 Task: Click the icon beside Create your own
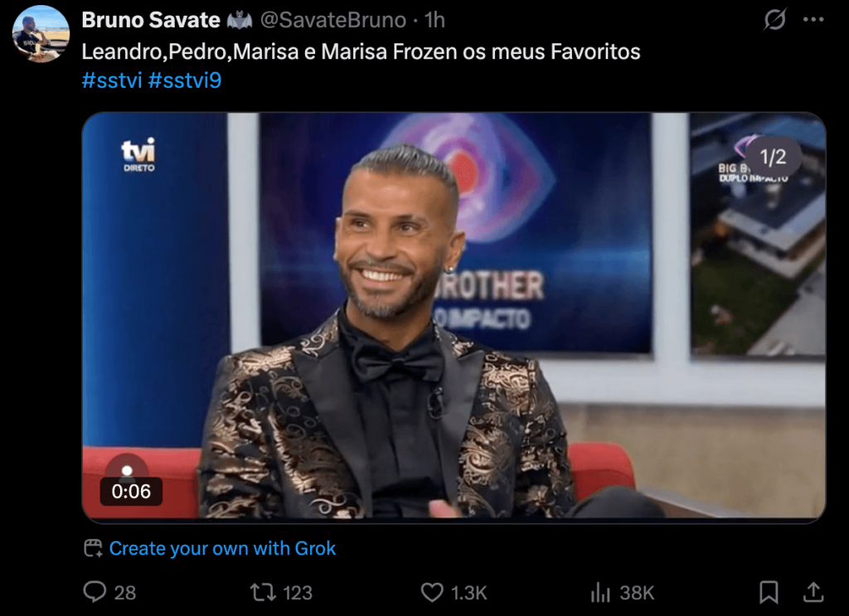(x=93, y=549)
